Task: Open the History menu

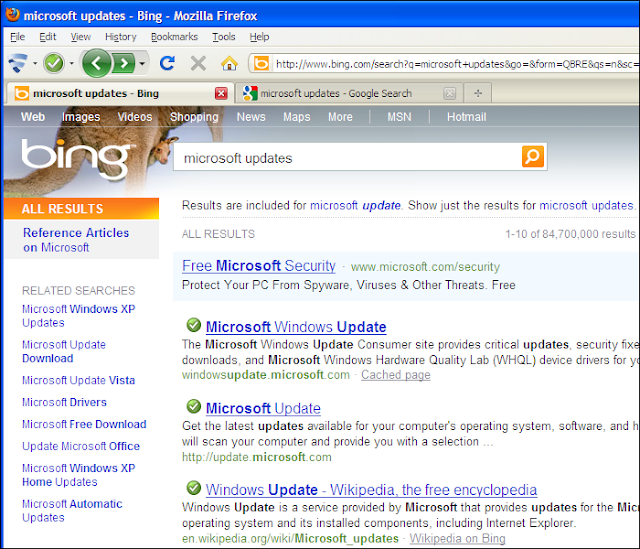Action: point(120,37)
